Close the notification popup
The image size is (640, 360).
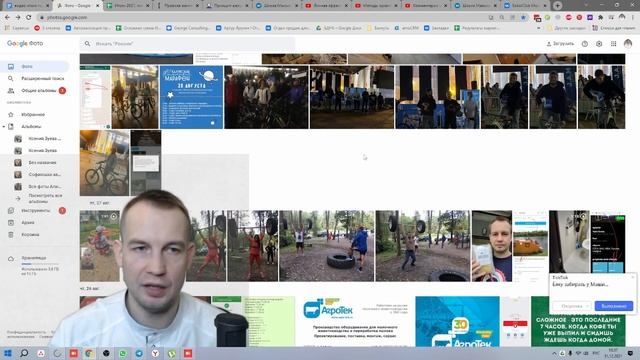[633, 277]
